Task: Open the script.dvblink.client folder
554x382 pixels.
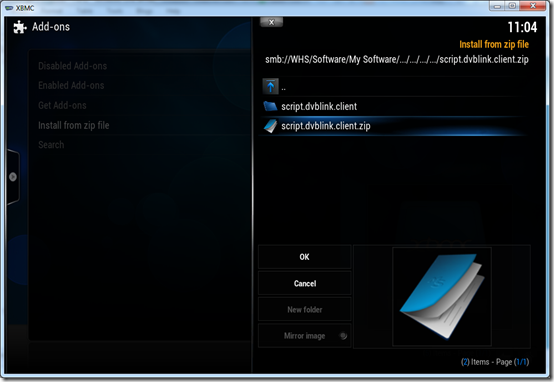Action: [x=394, y=106]
